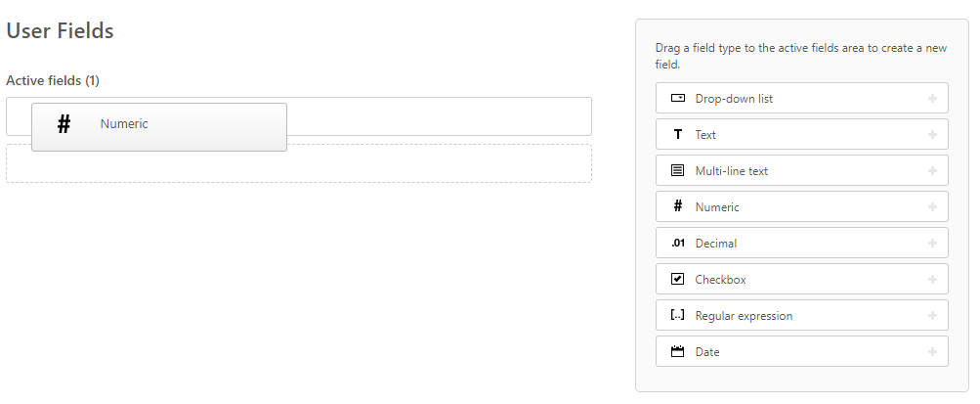Click the Checkbox field type icon
Viewport: 980px width, 404px height.
coord(678,280)
